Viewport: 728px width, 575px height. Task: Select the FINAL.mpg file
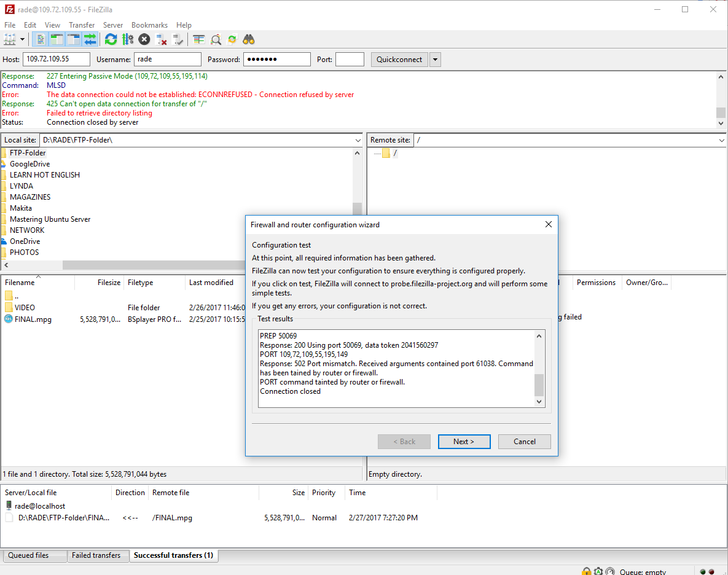click(x=123, y=319)
